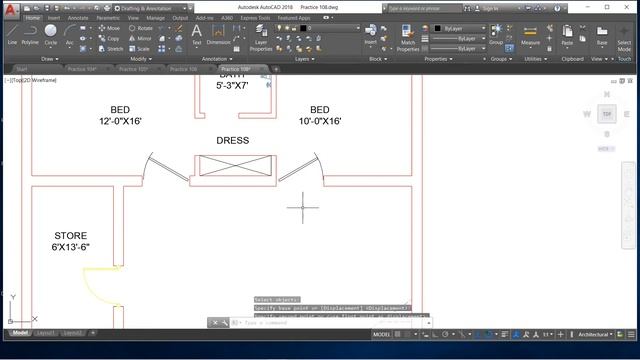640x360 pixels.
Task: Open the Architectural units dropdown
Action: coord(595,335)
